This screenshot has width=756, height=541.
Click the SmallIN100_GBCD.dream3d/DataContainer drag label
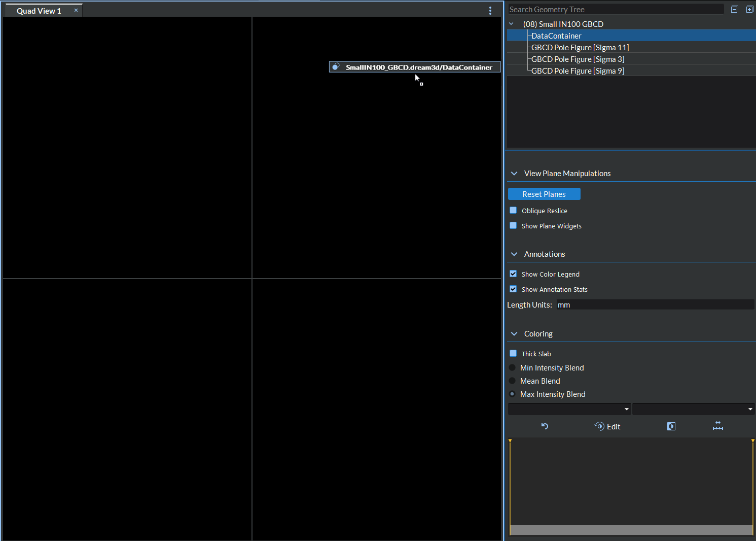415,67
